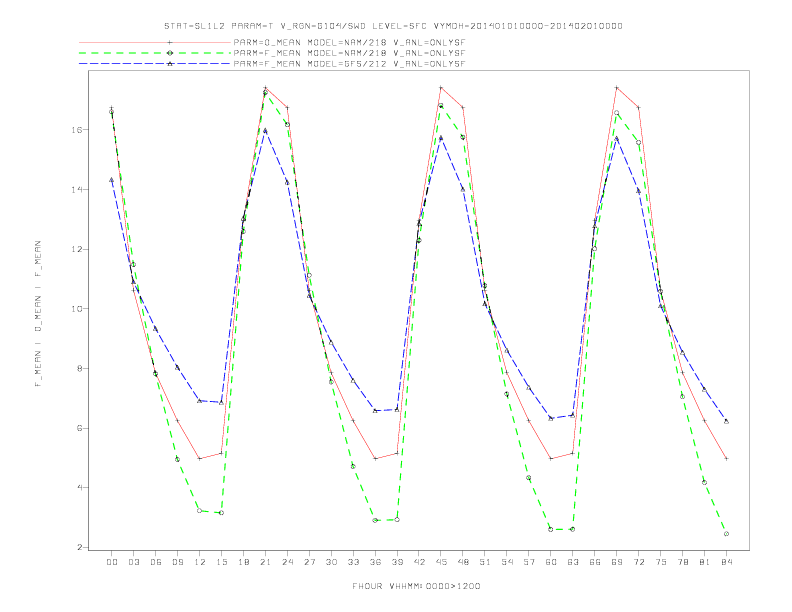Click the chart title starting with STAT=SL1L2
This screenshot has width=792, height=612.
[x=393, y=26]
